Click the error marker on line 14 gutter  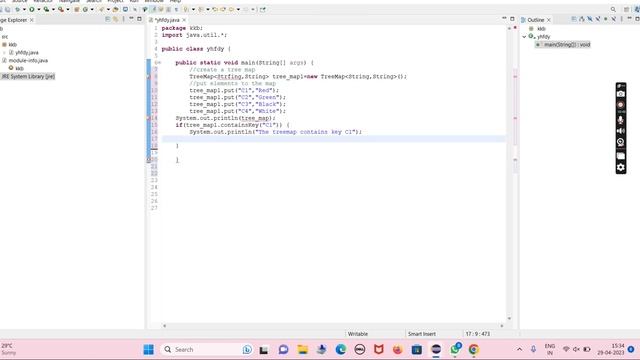click(149, 118)
